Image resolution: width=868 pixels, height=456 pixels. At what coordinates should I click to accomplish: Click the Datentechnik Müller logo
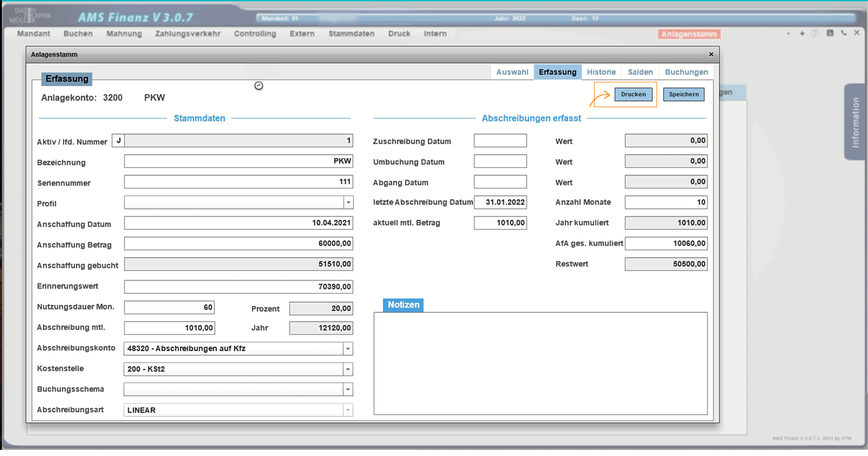[x=30, y=15]
